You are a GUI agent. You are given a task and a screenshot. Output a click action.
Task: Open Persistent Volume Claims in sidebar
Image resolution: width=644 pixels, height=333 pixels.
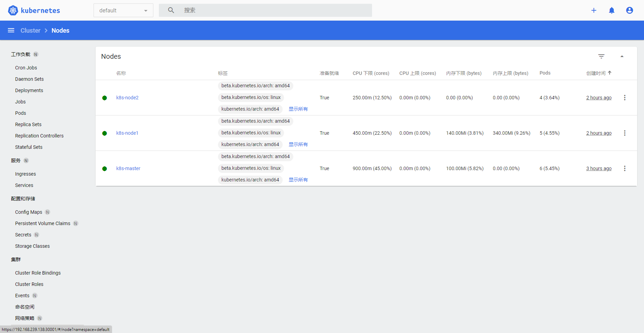43,223
